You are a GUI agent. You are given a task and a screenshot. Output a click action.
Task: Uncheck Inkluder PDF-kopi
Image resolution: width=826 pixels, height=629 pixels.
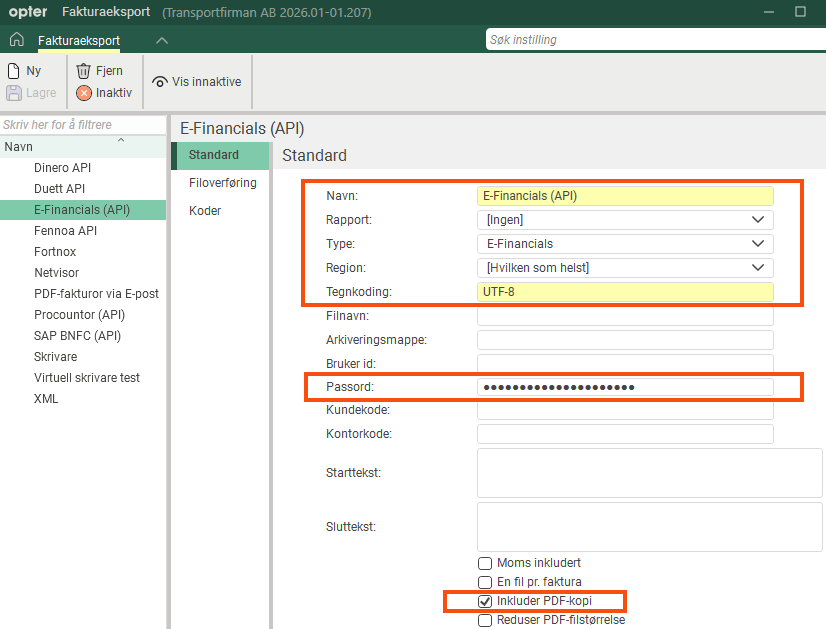(x=485, y=601)
